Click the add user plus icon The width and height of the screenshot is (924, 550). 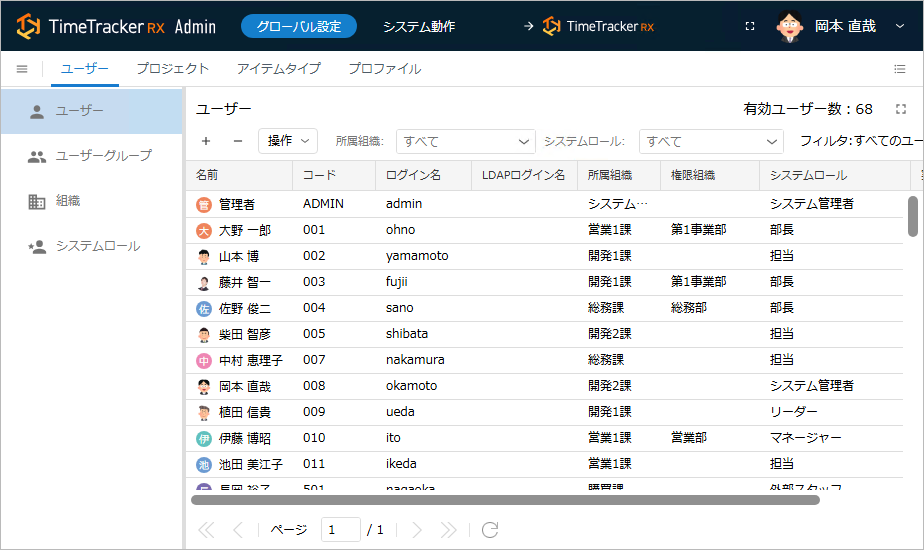[206, 141]
